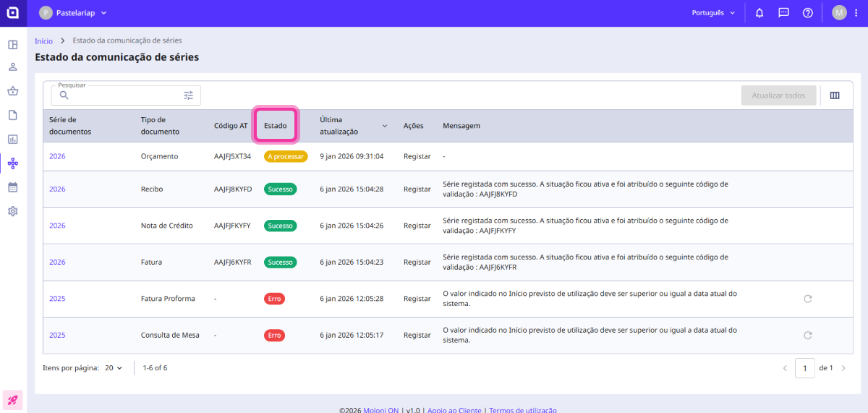Image resolution: width=868 pixels, height=413 pixels.
Task: Open the dashboard icon in sidebar
Action: tap(13, 45)
